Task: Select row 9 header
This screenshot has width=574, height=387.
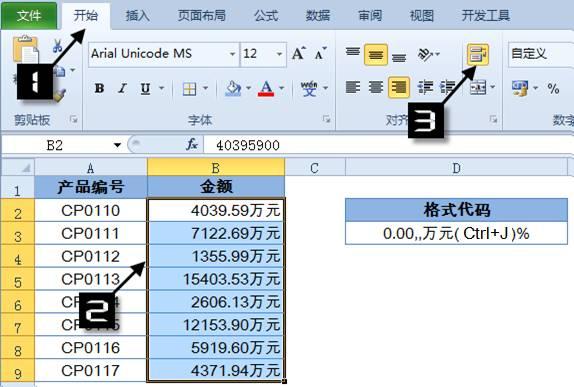Action: point(18,372)
